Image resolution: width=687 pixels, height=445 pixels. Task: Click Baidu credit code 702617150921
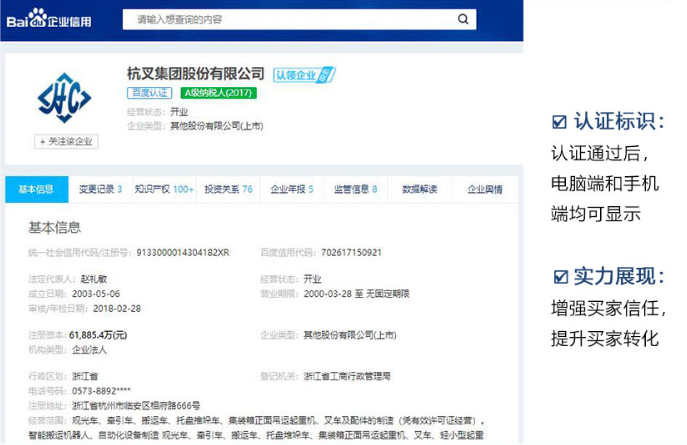351,253
